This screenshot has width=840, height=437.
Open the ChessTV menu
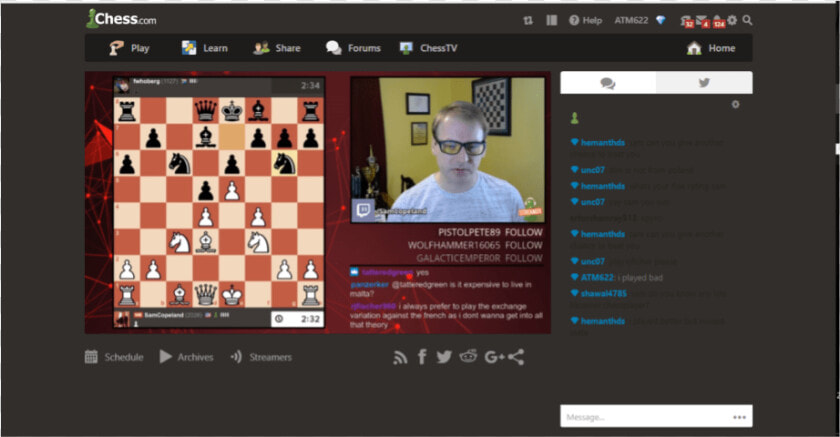pos(429,48)
